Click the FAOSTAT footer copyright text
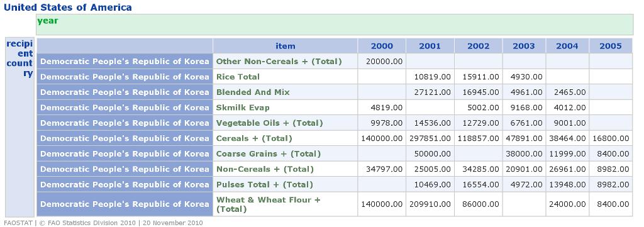The height and width of the screenshot is (227, 644). 103,223
